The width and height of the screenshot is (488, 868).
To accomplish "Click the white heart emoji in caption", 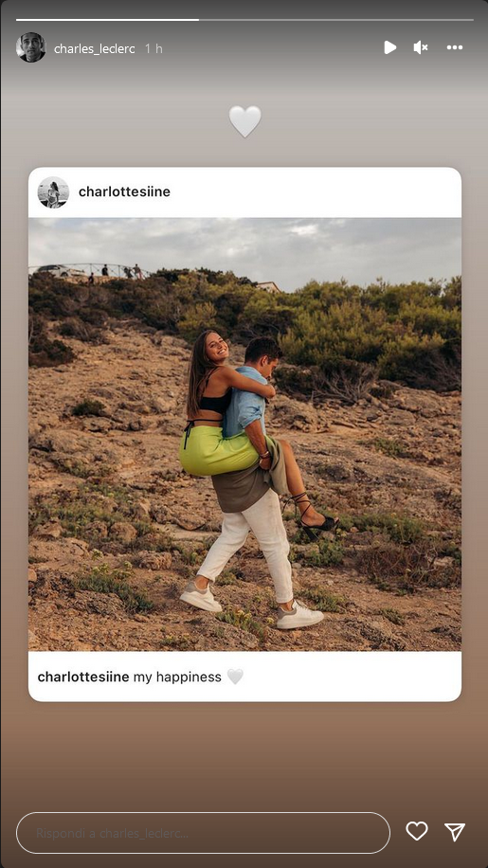I will click(235, 677).
